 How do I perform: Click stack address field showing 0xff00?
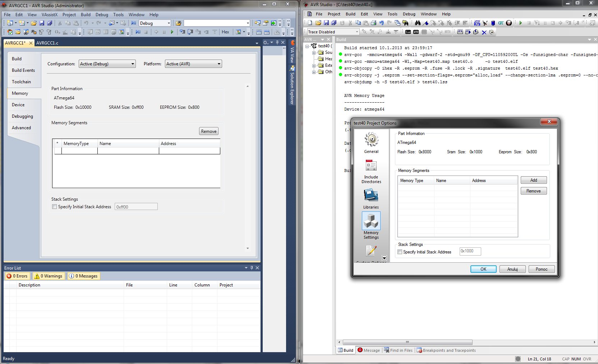tap(136, 207)
